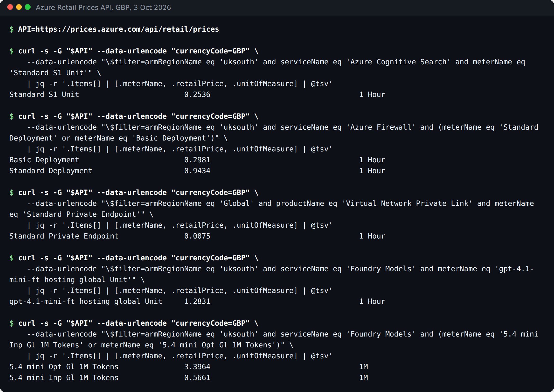The image size is (554, 392).
Task: Click 'Azure Cognitive Search' in the first filter
Action: tap(398, 62)
